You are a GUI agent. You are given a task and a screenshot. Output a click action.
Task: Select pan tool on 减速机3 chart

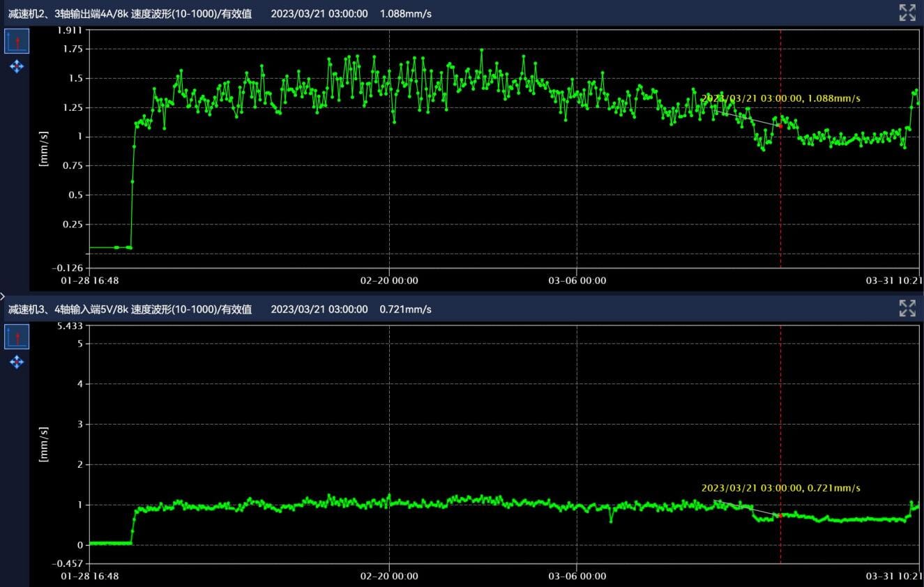pos(17,362)
